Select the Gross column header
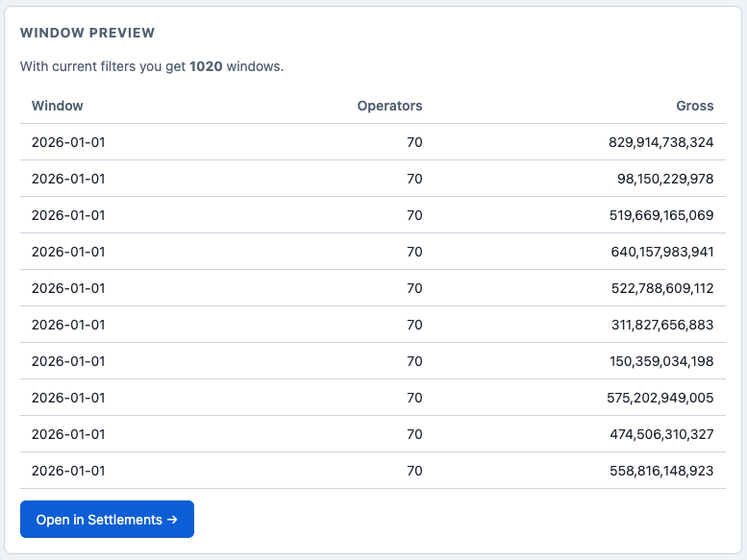The width and height of the screenshot is (747, 560). point(694,106)
